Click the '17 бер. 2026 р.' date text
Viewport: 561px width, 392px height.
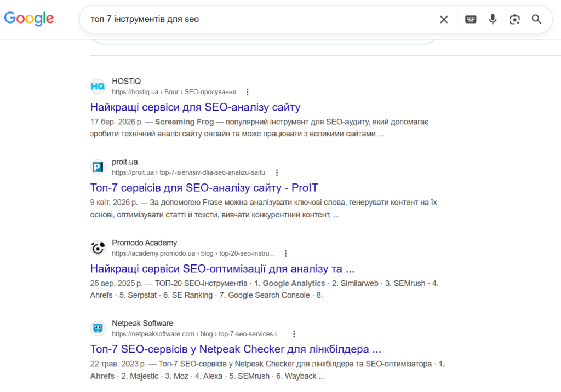(x=117, y=122)
